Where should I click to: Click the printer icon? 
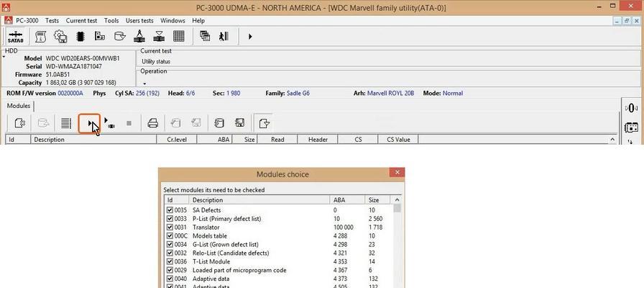[153, 123]
